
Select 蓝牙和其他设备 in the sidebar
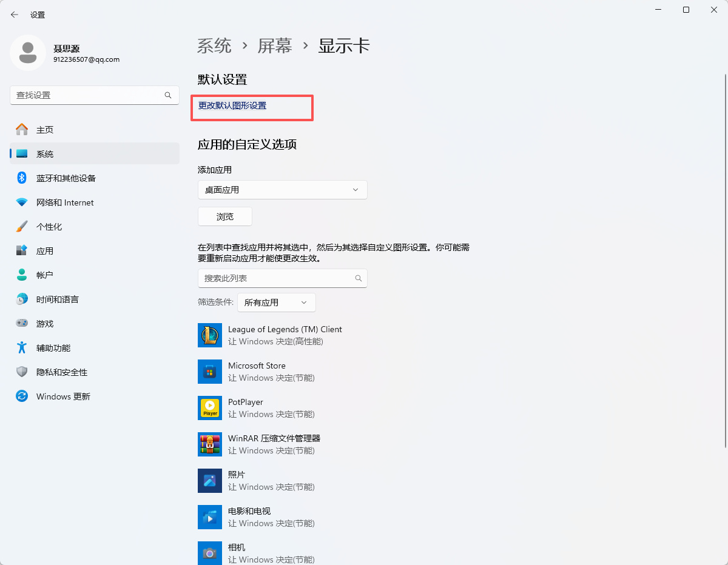pyautogui.click(x=95, y=178)
